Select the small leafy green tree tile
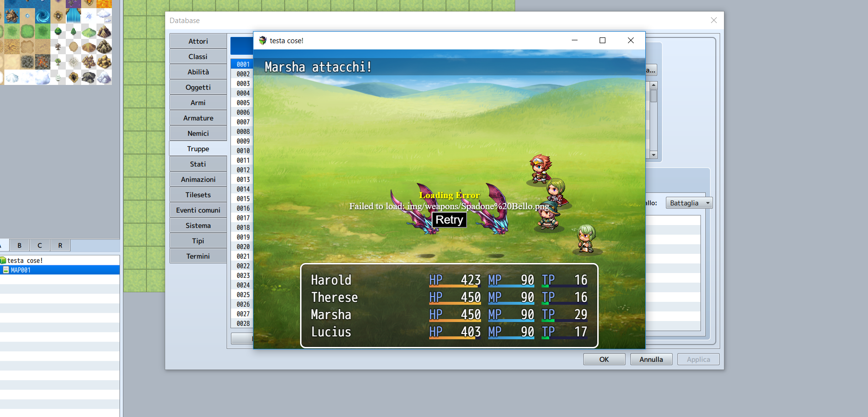This screenshot has height=417, width=868. [58, 62]
